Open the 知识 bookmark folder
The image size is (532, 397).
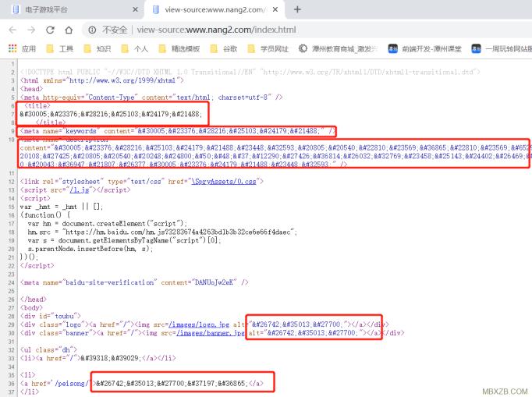point(98,49)
